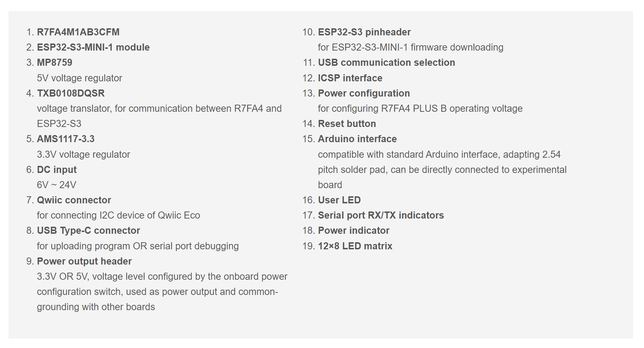Viewport: 644px width, 348px height.
Task: Select the 12×8 LED matrix item
Action: 355,246
